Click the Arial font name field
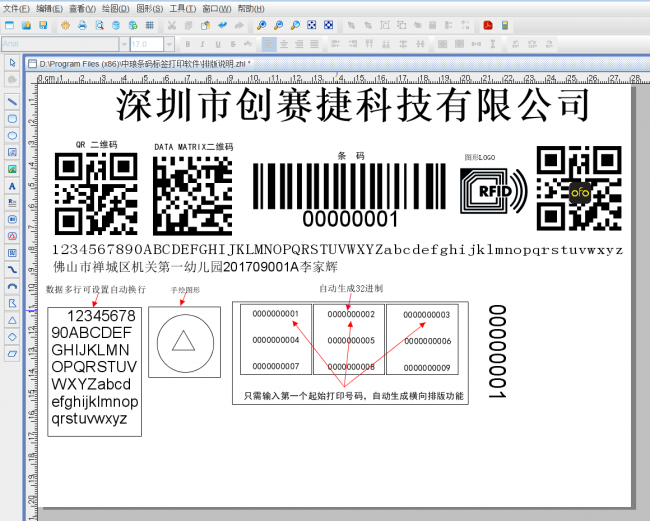The image size is (650, 521). pyautogui.click(x=61, y=44)
